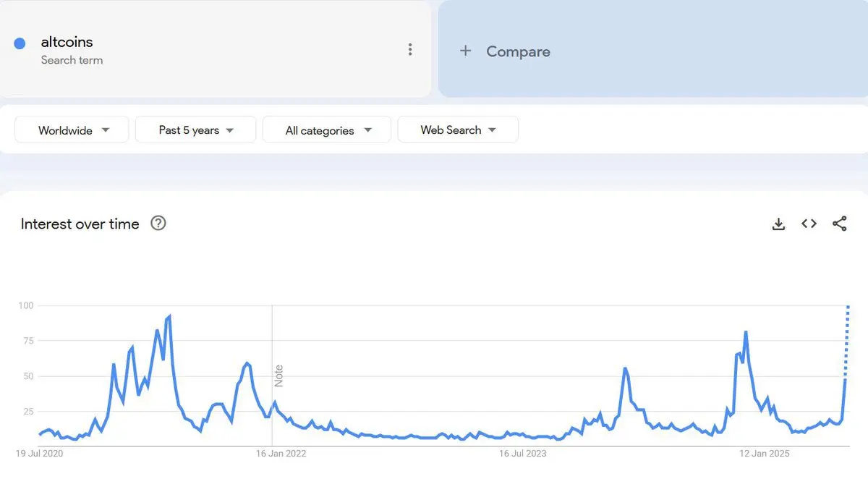The height and width of the screenshot is (492, 868).
Task: Click the Interest over time heading
Action: point(80,224)
